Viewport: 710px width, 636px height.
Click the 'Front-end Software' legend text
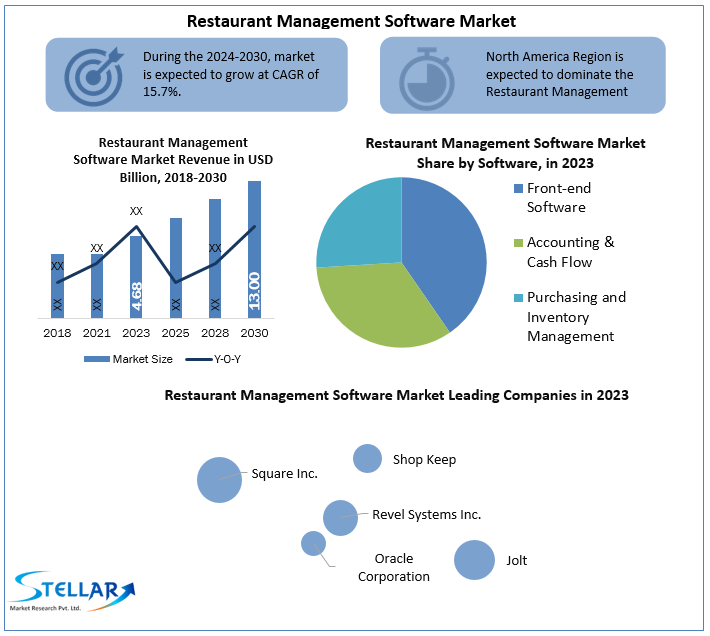point(559,198)
